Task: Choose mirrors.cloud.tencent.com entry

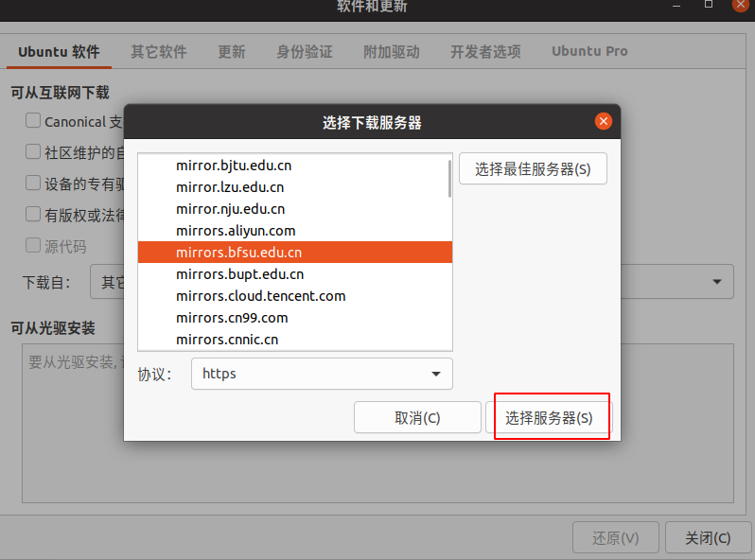Action: click(x=294, y=296)
